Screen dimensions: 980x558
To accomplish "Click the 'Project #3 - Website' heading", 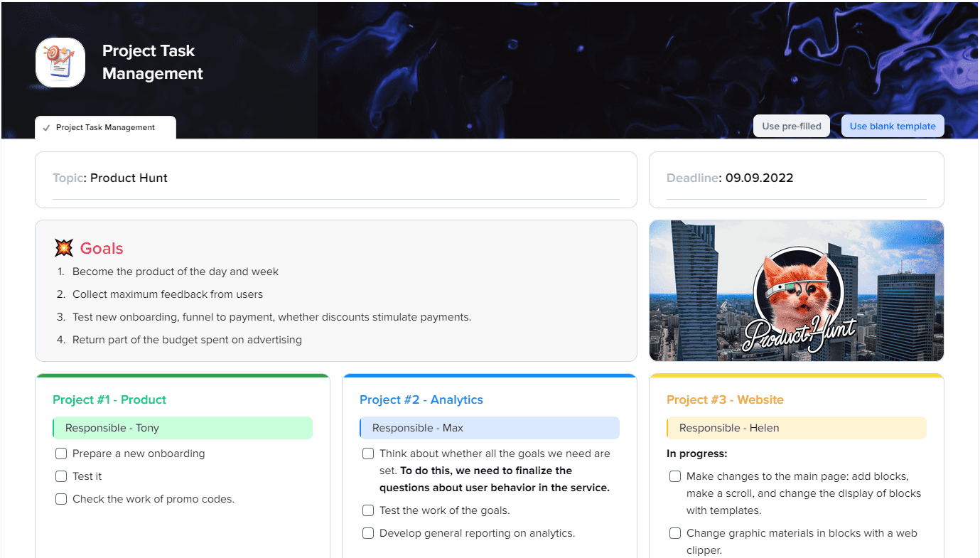I will coord(725,399).
